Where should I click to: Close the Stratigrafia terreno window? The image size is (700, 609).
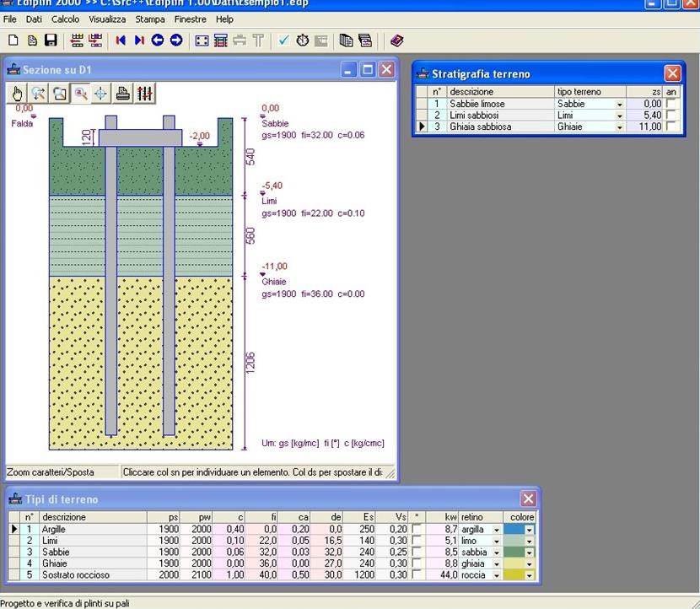[672, 73]
